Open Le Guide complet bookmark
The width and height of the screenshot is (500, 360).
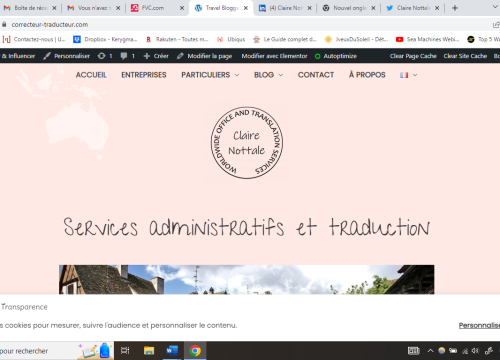click(285, 39)
